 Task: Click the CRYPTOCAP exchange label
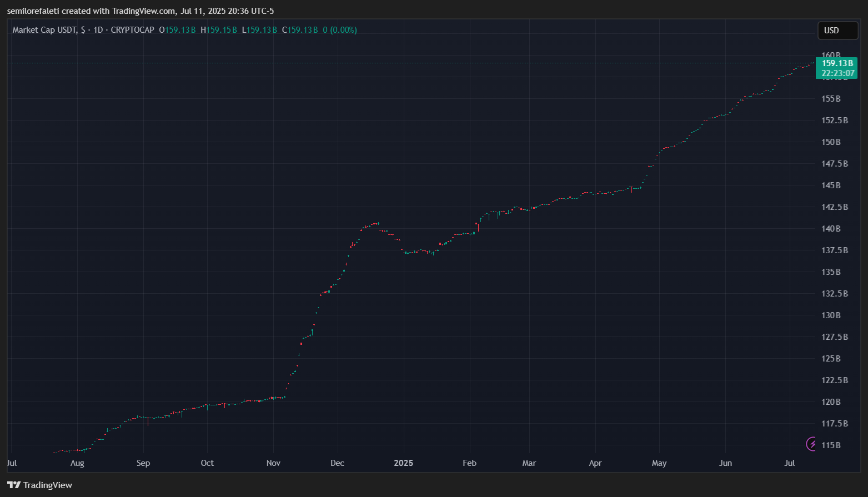point(133,30)
